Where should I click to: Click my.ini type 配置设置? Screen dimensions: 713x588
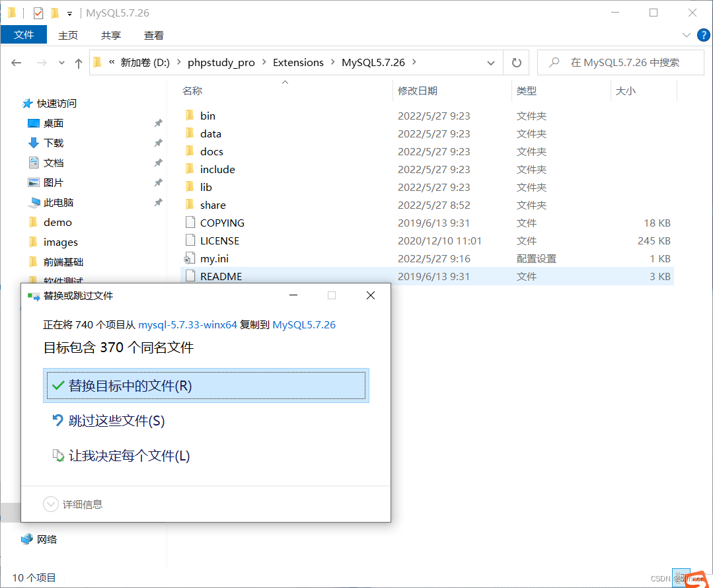(536, 258)
